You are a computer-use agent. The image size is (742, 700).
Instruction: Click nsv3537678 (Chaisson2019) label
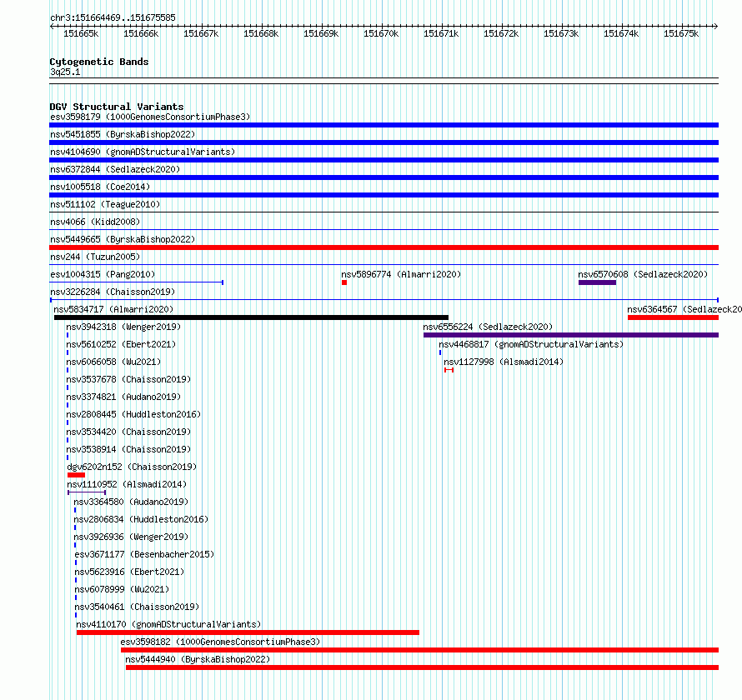click(128, 379)
